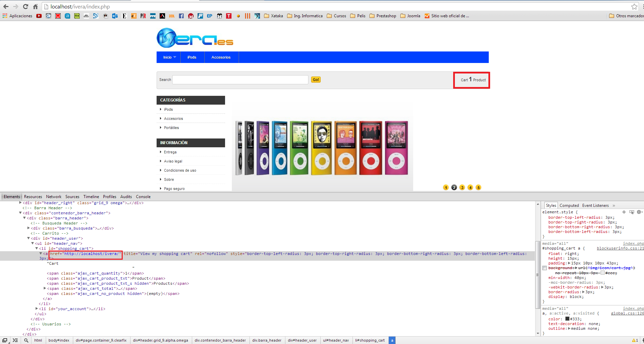Collapse the contenedor_barra_header div node
The image size is (644, 344).
(x=20, y=213)
